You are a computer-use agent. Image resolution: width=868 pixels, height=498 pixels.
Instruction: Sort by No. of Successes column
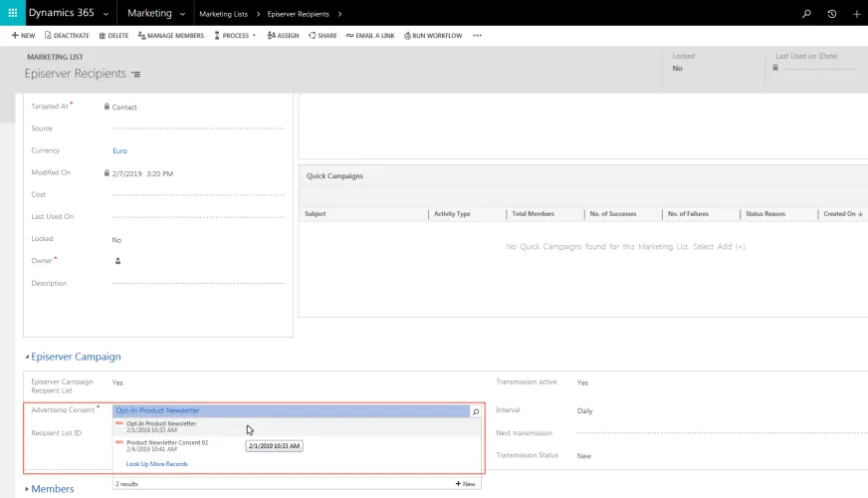click(x=613, y=214)
